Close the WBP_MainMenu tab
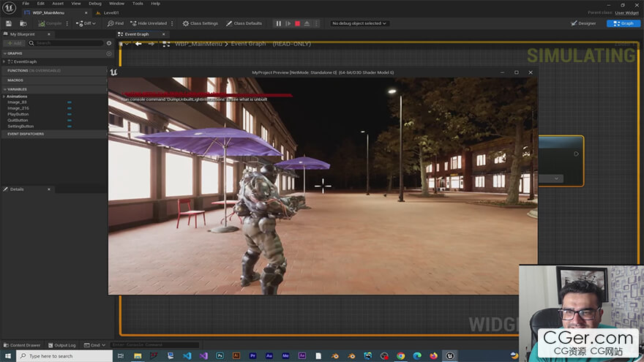644x362 pixels. 86,12
